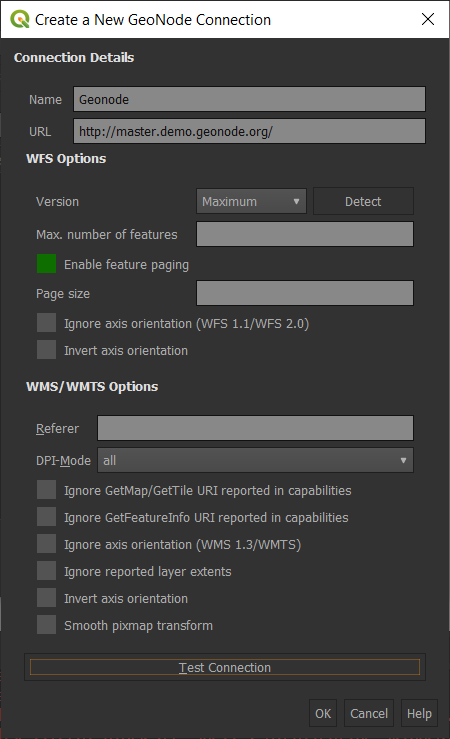Image resolution: width=450 pixels, height=739 pixels.
Task: Click the Page size input field
Action: pos(305,293)
